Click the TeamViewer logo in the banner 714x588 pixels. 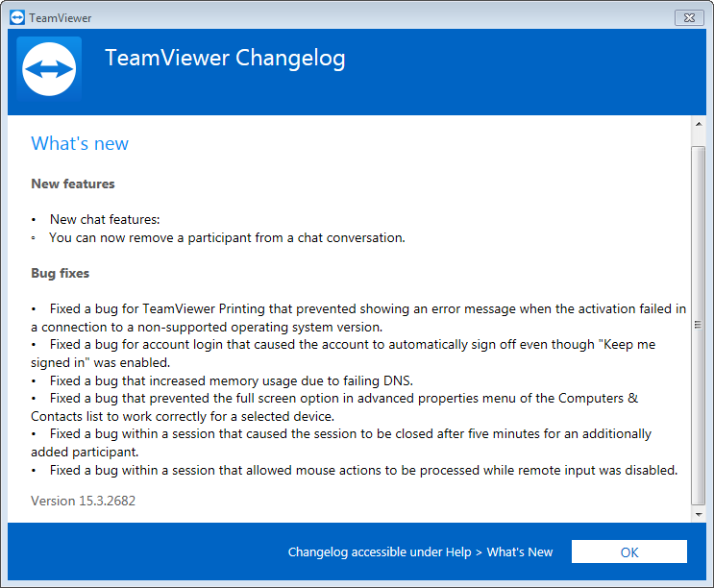49,69
